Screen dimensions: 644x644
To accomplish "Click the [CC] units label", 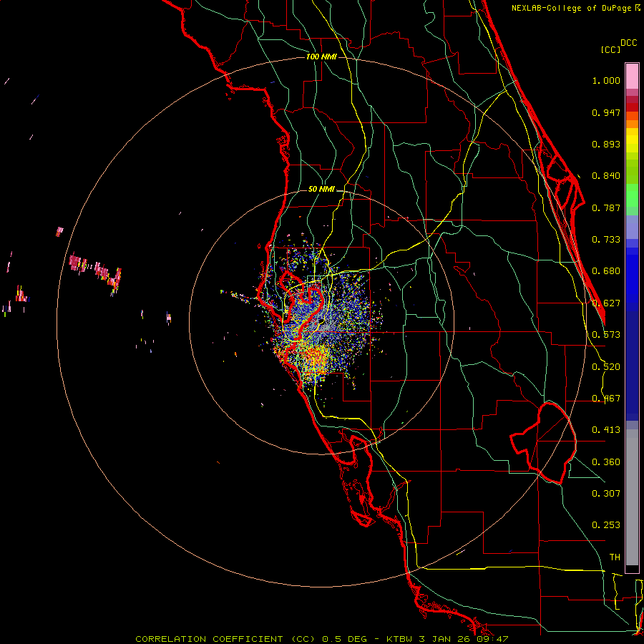I will pos(610,49).
